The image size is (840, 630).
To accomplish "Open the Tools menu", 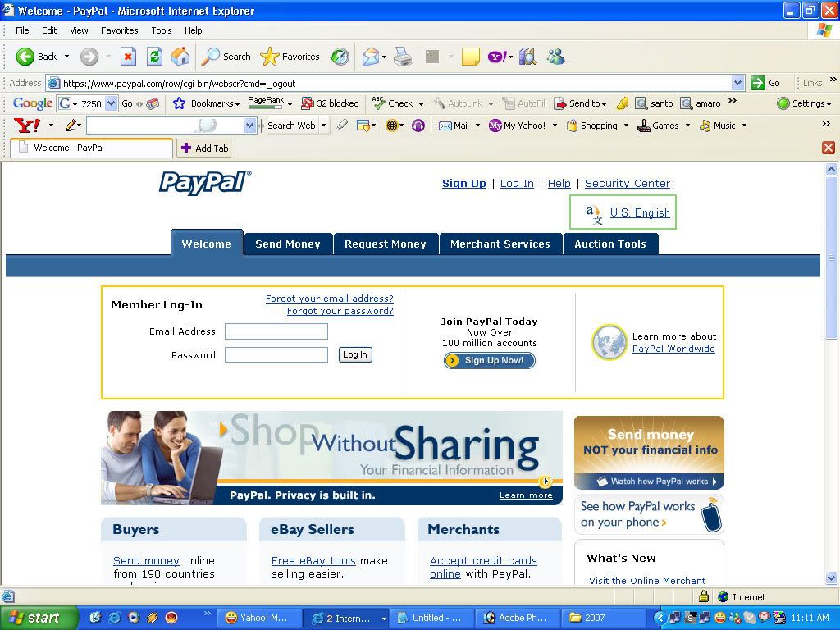I will coord(162,30).
